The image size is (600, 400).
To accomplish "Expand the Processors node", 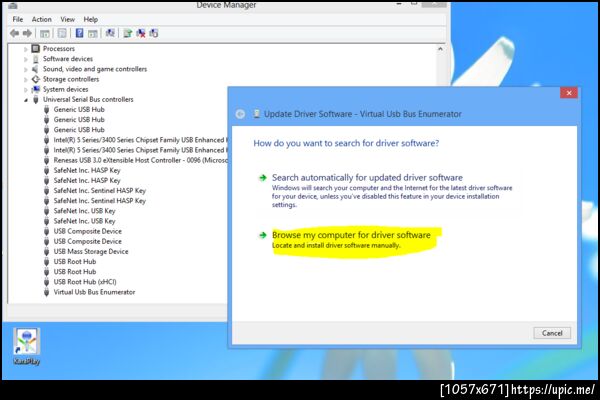I will [x=26, y=49].
